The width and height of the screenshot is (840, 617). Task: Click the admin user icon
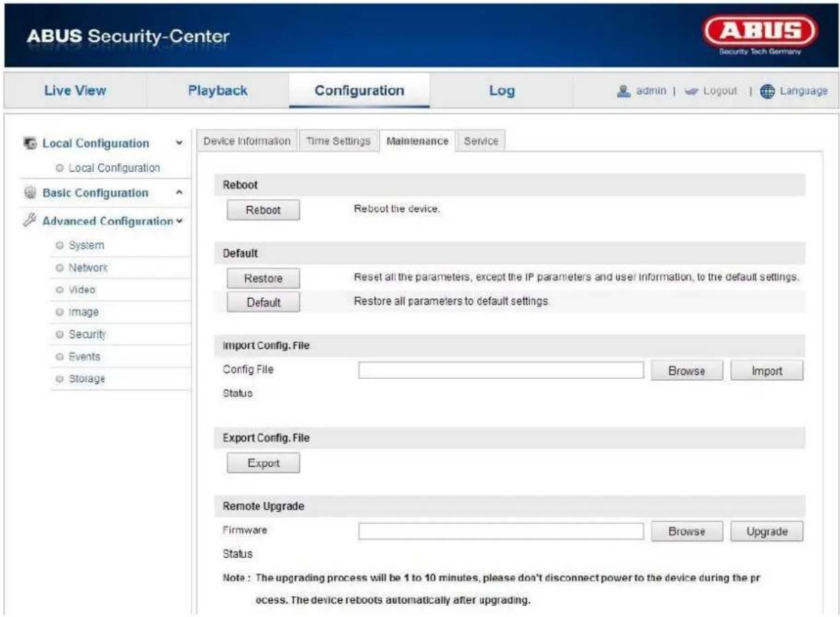point(624,91)
